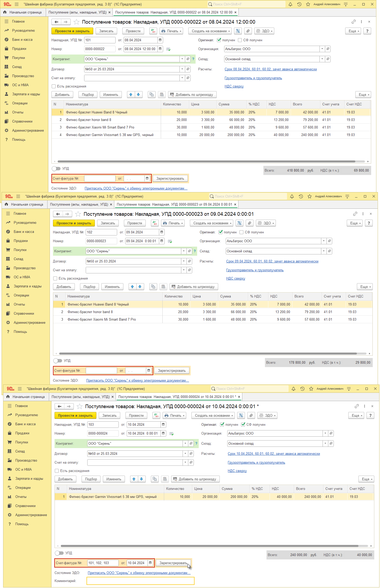Click Дт/Кт postings icon in document 0000-000024
The height and width of the screenshot is (588, 380).
click(156, 415)
